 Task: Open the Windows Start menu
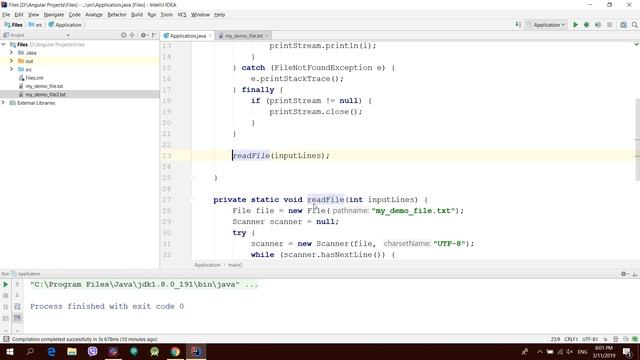(9, 351)
